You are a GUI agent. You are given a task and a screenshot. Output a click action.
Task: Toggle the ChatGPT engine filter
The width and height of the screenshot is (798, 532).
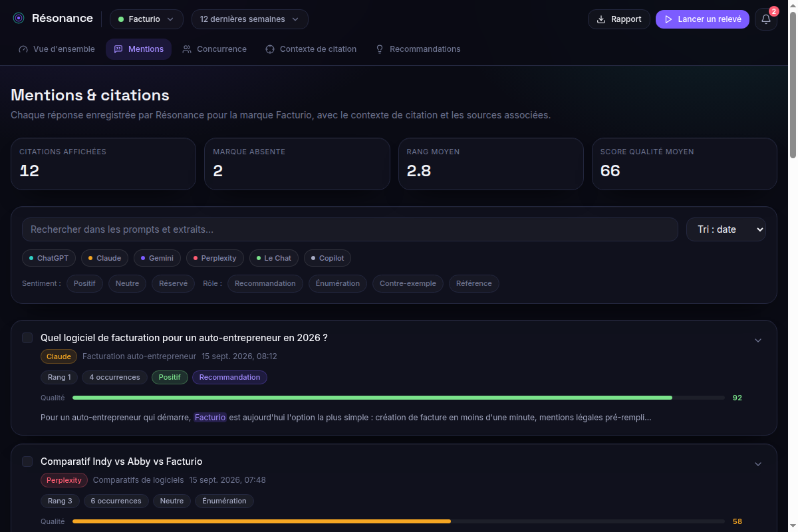click(49, 258)
